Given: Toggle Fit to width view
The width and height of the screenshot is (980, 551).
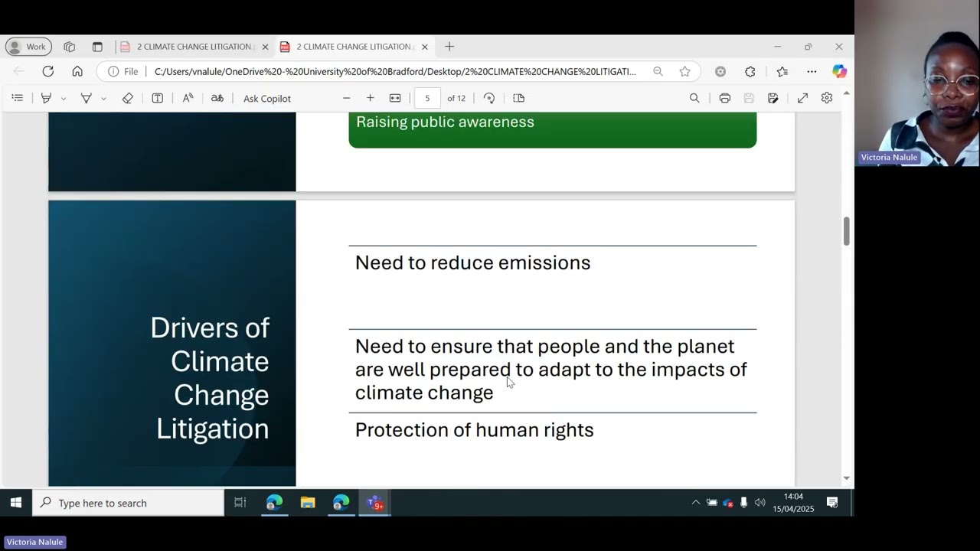Looking at the screenshot, I should 395,98.
